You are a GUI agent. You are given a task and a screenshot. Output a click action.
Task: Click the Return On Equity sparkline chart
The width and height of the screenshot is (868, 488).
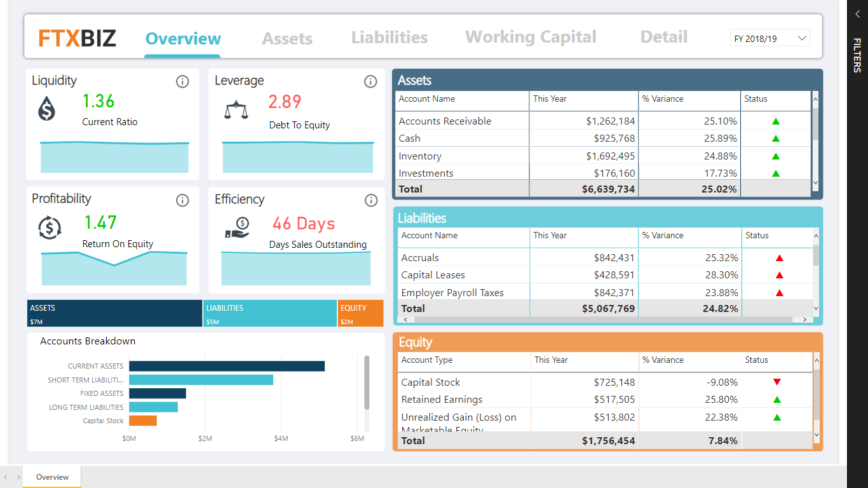114,268
